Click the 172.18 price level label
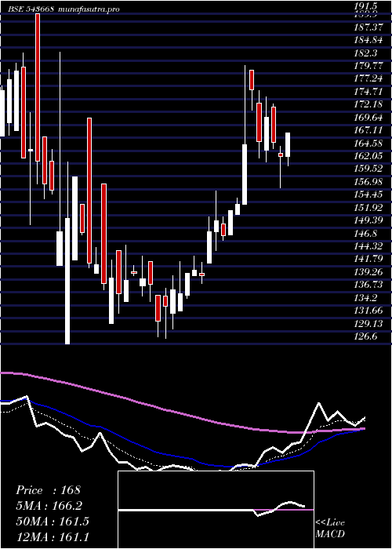The width and height of the screenshot is (392, 549). (370, 104)
